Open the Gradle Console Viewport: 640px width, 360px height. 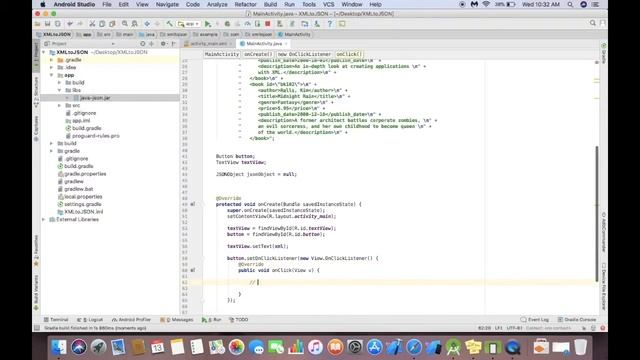click(577, 320)
